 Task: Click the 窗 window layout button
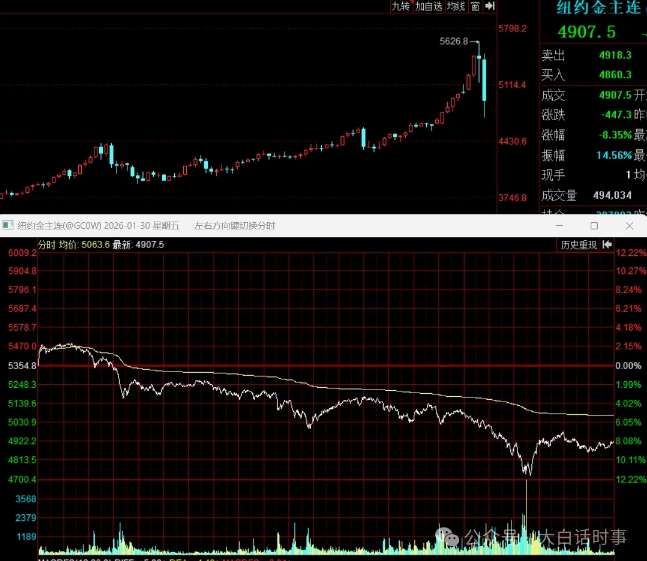[x=475, y=7]
